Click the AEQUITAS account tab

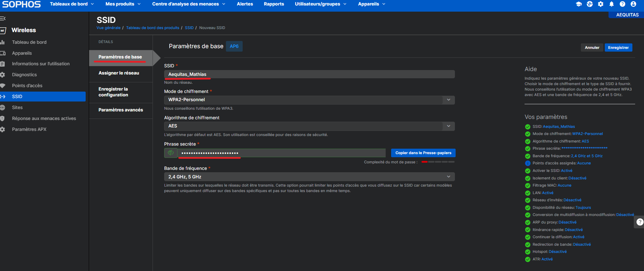coord(627,15)
